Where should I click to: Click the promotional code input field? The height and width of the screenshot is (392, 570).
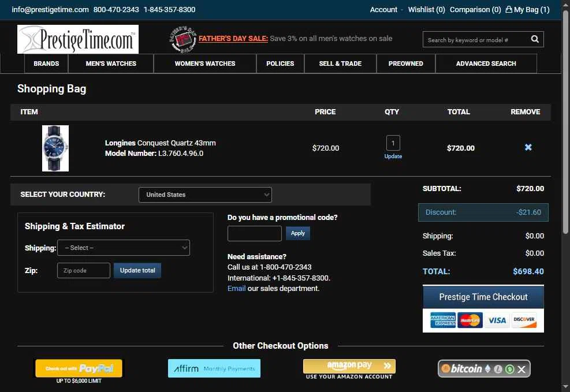coord(255,233)
